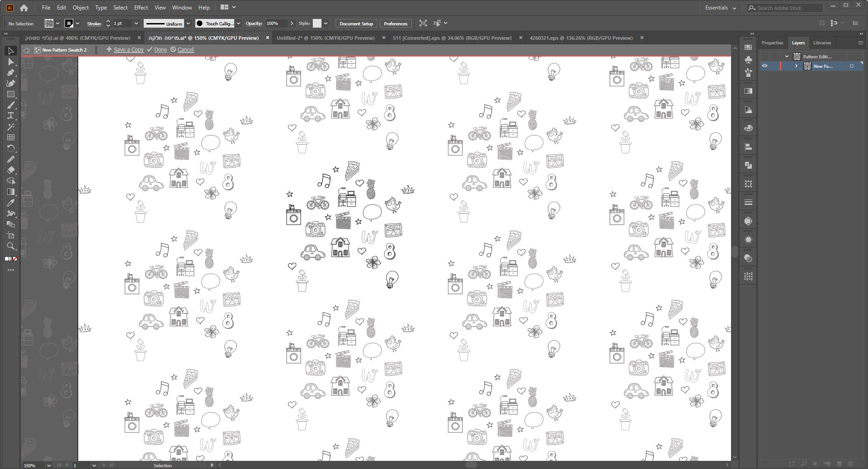This screenshot has height=469, width=868.
Task: Open the Fill swatch dropdown arrow
Action: [x=58, y=24]
